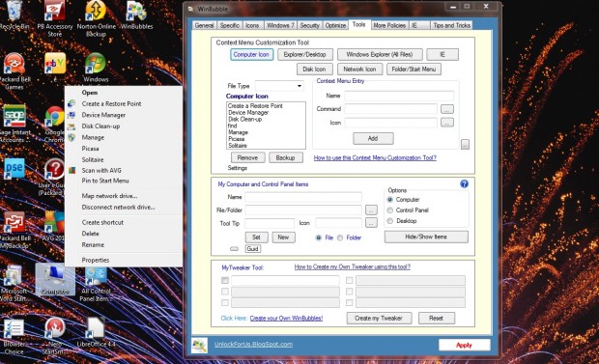The height and width of the screenshot is (364, 599).
Task: Select Map network drive in the context menu
Action: tap(109, 196)
